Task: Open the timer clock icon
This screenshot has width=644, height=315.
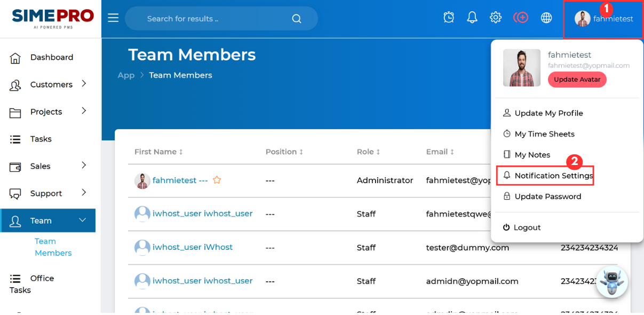Action: click(449, 18)
